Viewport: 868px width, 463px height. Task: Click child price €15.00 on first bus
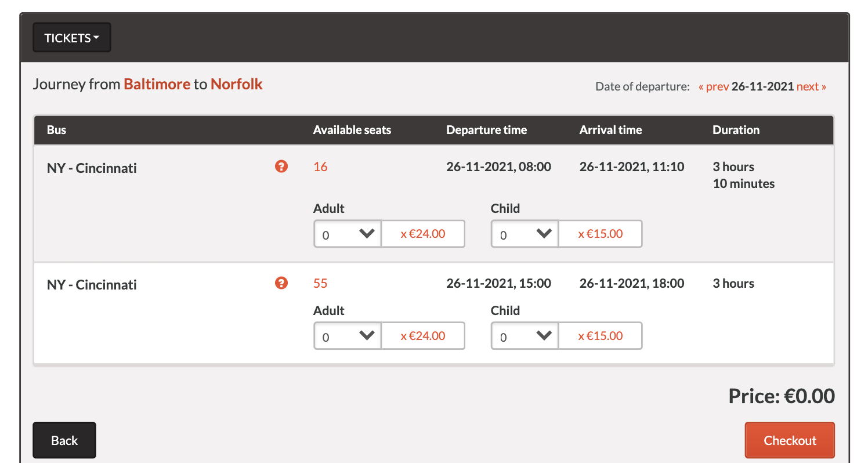[x=601, y=234]
